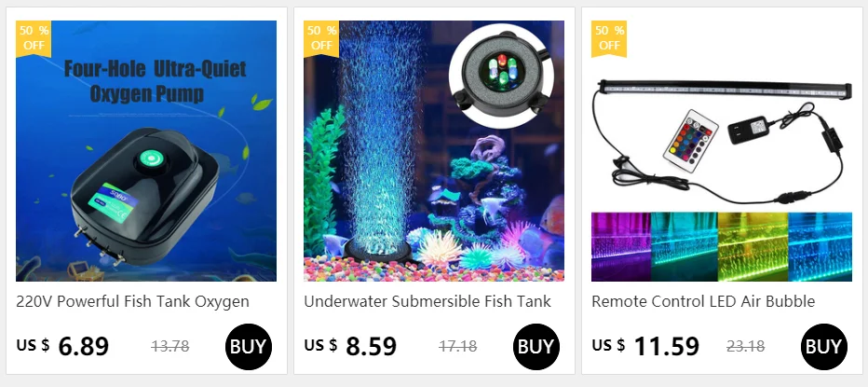Click the crossed-out 17.18 original price
This screenshot has height=387, width=868.
coord(458,347)
